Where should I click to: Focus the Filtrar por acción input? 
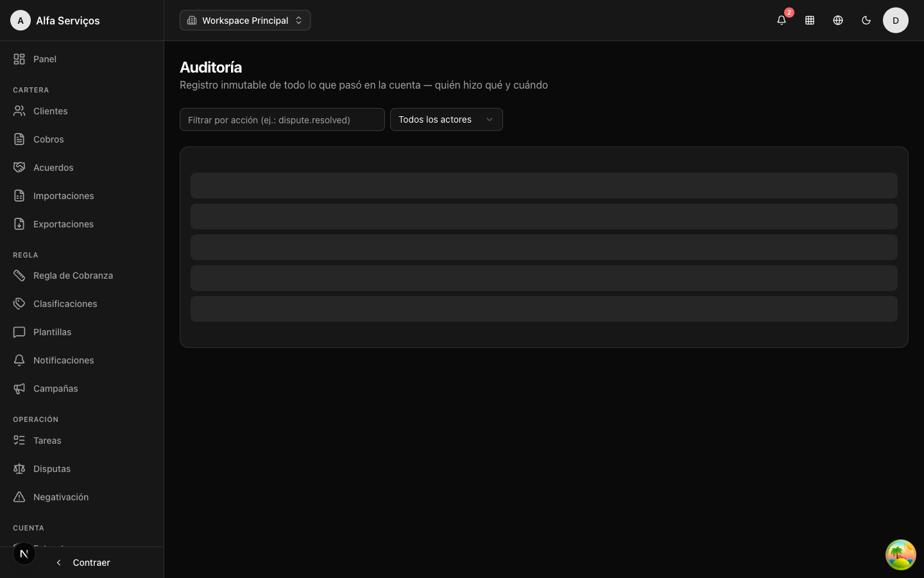pyautogui.click(x=282, y=119)
